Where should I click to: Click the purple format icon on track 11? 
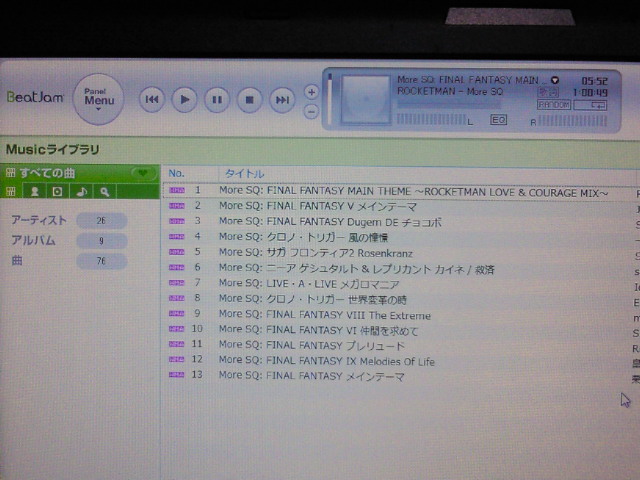pyautogui.click(x=177, y=344)
